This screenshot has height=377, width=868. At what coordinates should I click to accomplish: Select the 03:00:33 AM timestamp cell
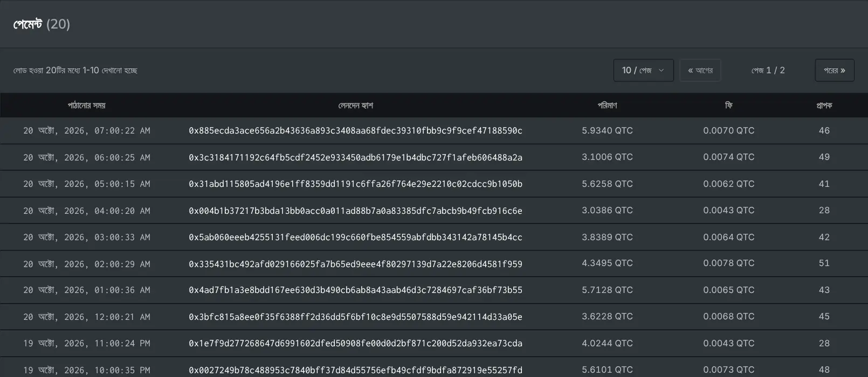[87, 237]
